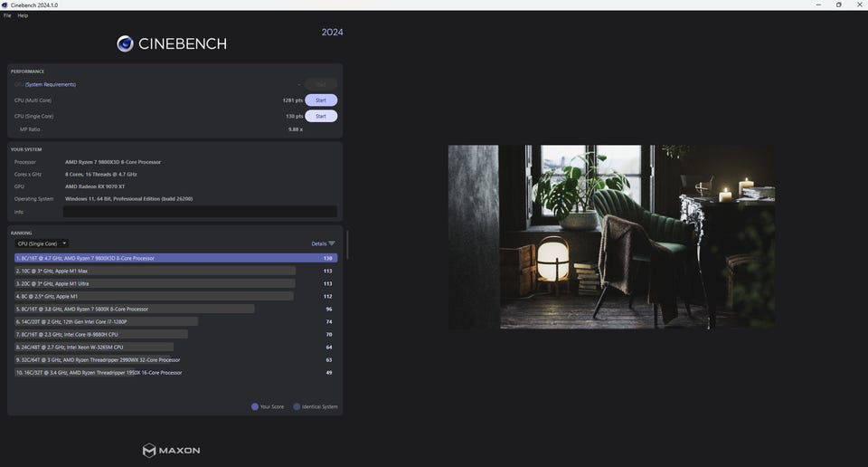Open the File menu

(7, 15)
